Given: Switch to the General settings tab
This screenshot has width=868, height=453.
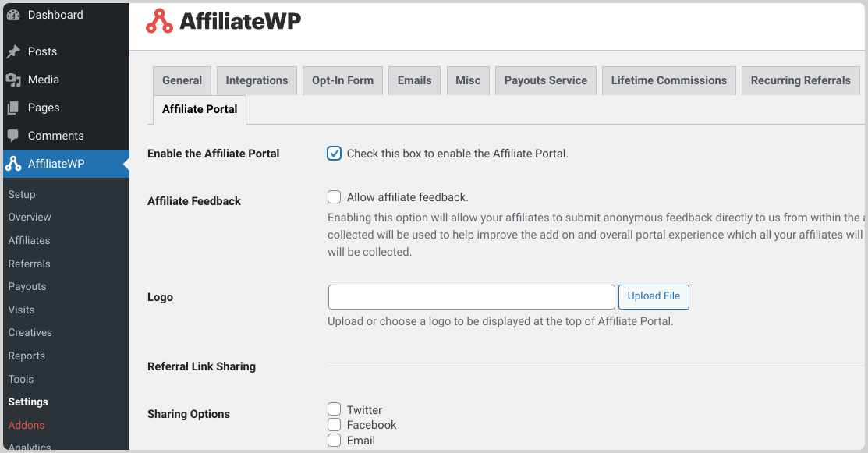Looking at the screenshot, I should (182, 80).
